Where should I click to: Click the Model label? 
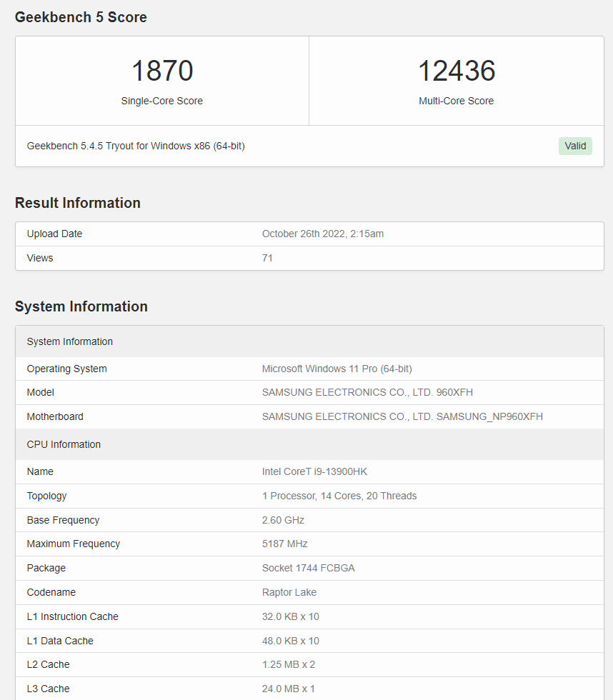tap(40, 392)
